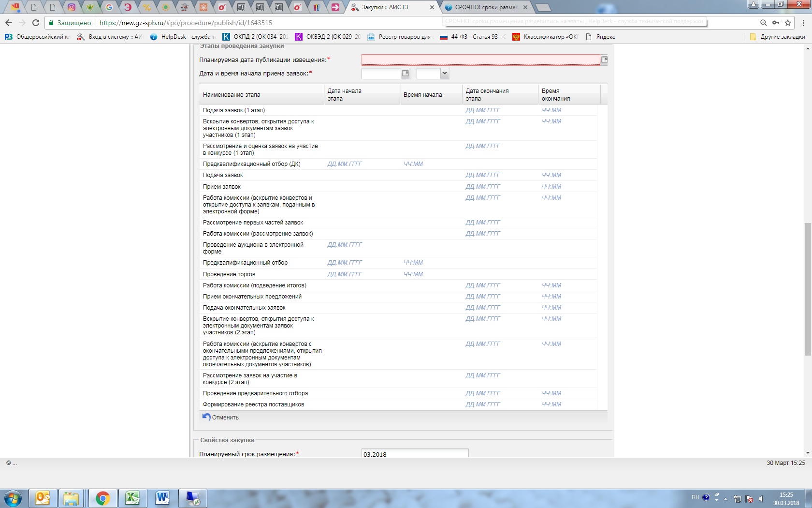Click the page vertical scrollbar thumb
The image size is (812, 508).
pyautogui.click(x=808, y=289)
